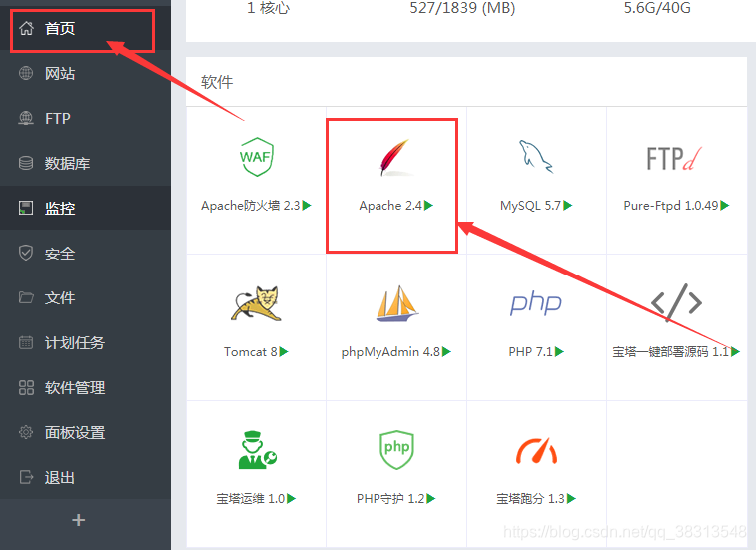Screen dimensions: 756x550
Task: Open 安全 in the sidebar
Action: click(x=85, y=253)
